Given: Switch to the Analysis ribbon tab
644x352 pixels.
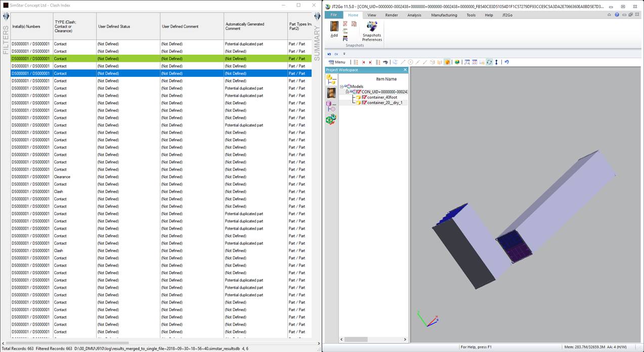Looking at the screenshot, I should point(414,15).
